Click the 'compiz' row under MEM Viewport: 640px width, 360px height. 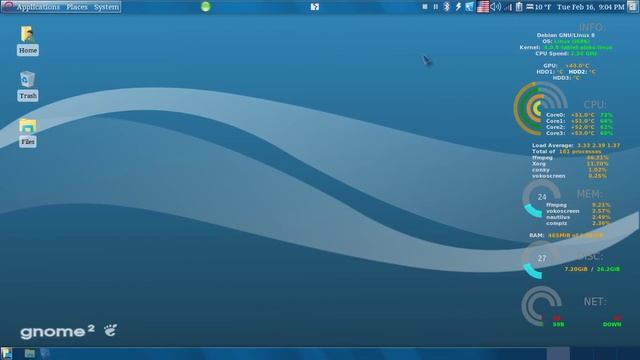coord(578,223)
